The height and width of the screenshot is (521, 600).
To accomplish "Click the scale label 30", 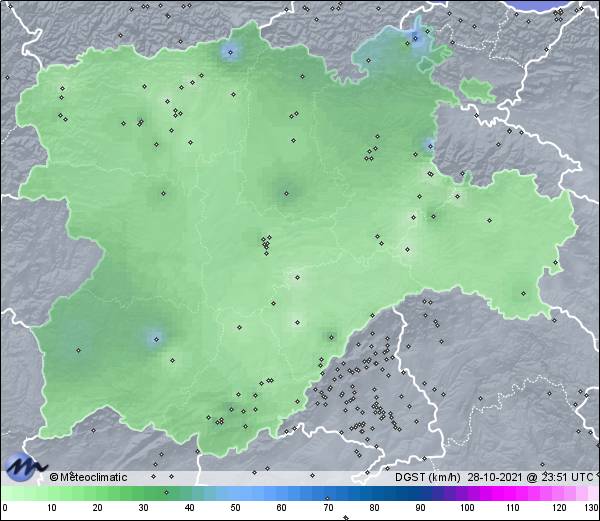I will [143, 508].
